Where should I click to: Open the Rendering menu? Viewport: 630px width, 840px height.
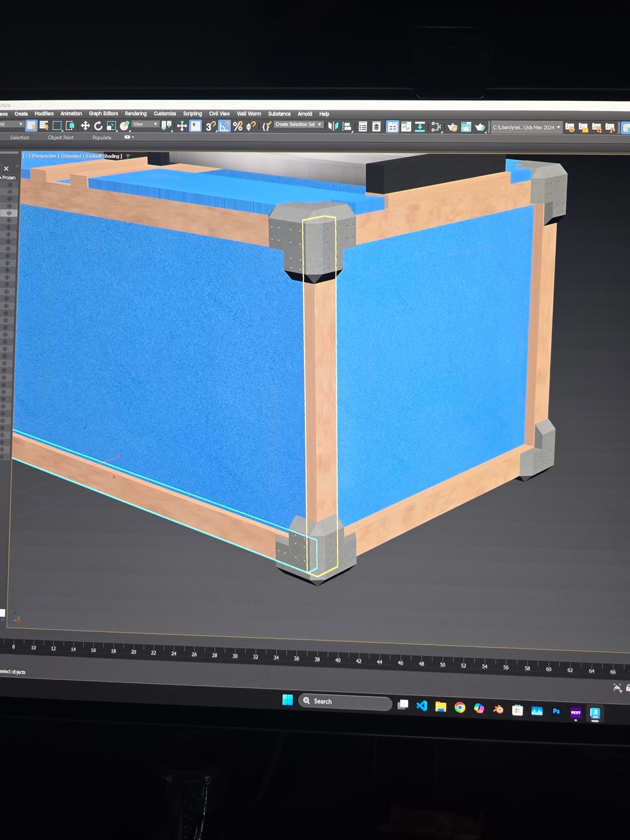pyautogui.click(x=135, y=114)
